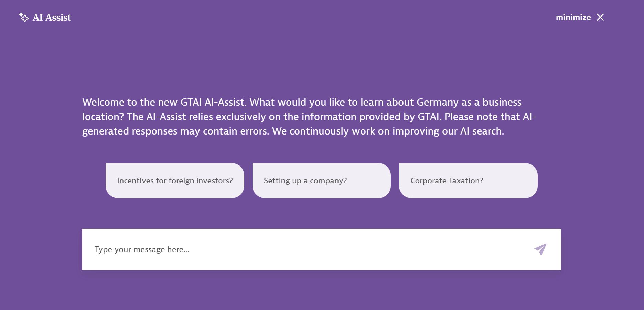Click the AI-Assist title text
This screenshot has width=644, height=310.
pos(52,18)
